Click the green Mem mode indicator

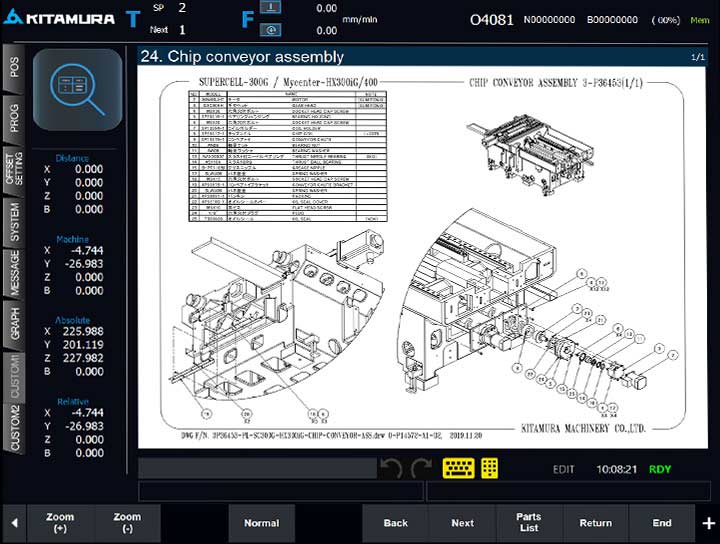tap(700, 20)
